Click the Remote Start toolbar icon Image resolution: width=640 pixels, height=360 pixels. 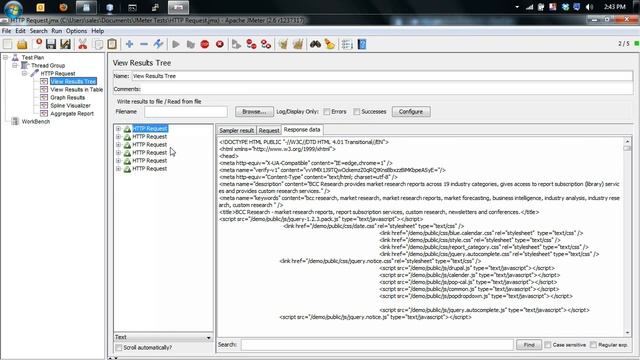tap(236, 44)
